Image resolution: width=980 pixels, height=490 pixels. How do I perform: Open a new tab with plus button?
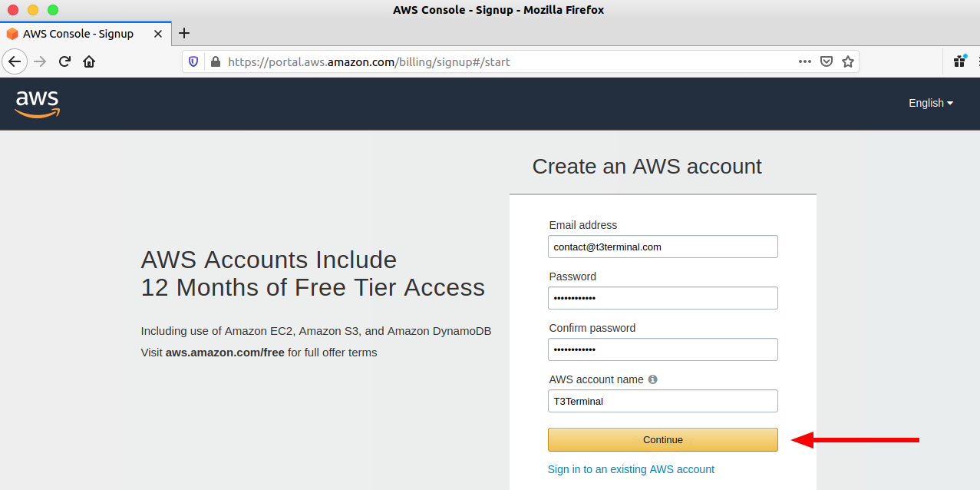184,33
